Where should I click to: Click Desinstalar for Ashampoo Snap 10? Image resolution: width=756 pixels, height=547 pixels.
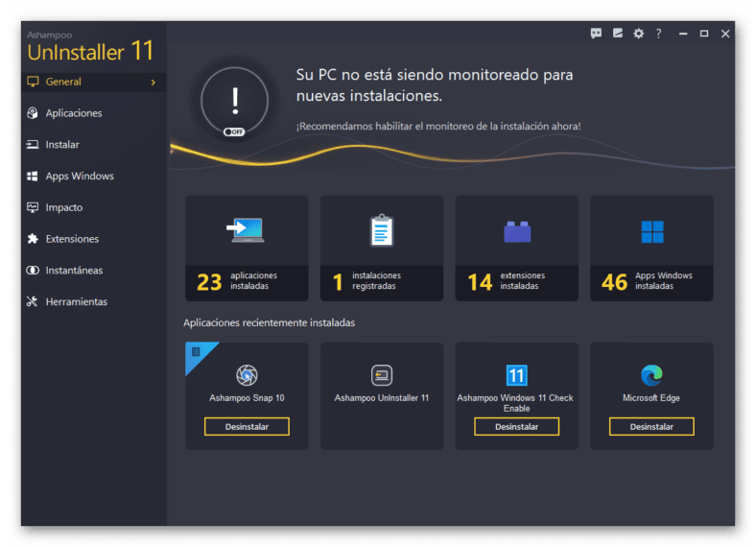pyautogui.click(x=247, y=426)
